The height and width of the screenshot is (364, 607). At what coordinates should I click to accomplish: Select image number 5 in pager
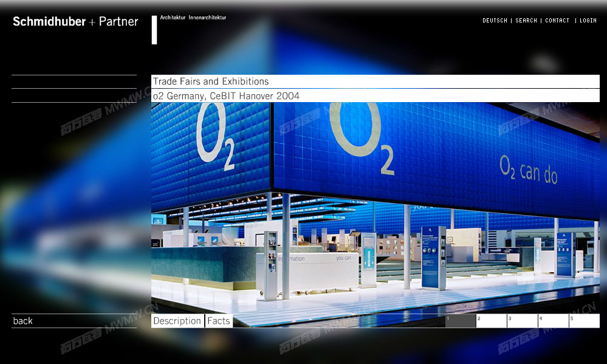click(x=585, y=321)
